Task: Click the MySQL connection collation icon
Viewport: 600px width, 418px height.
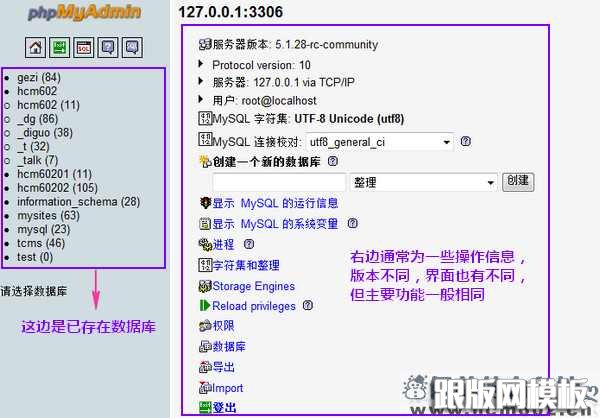Action: pos(205,139)
